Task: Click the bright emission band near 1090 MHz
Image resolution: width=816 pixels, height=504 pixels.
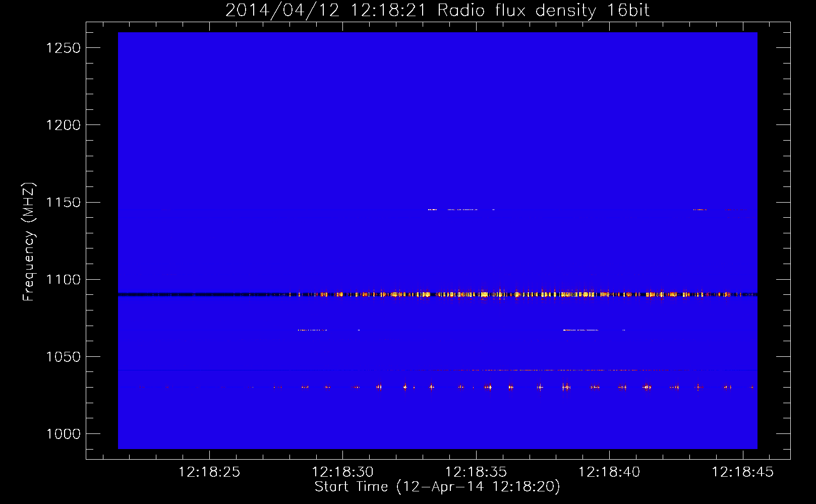Action: coord(438,294)
